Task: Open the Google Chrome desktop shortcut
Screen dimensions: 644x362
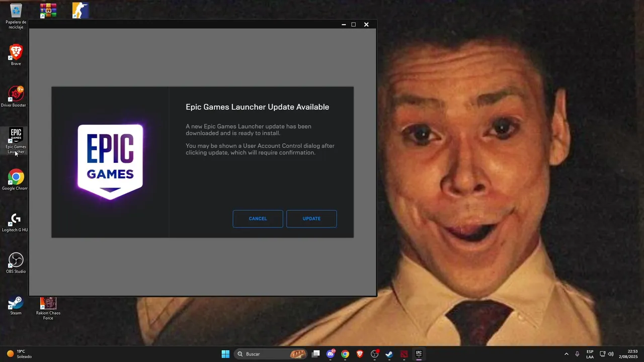Action: (x=15, y=180)
